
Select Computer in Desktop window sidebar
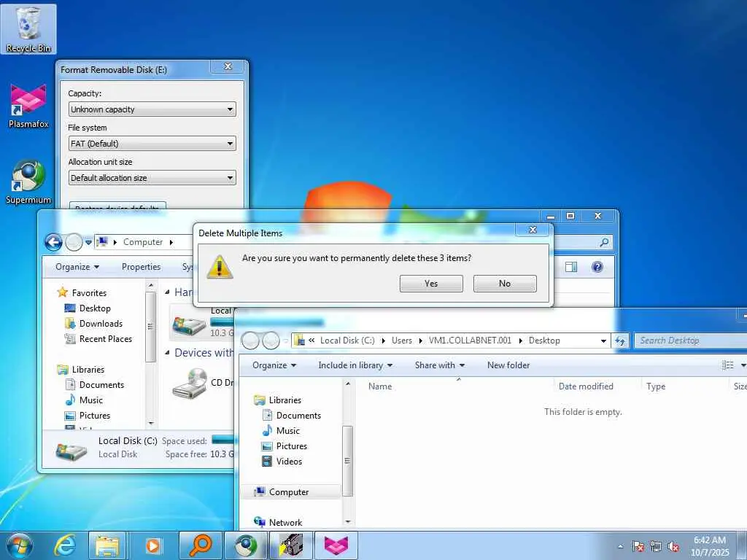click(x=289, y=492)
